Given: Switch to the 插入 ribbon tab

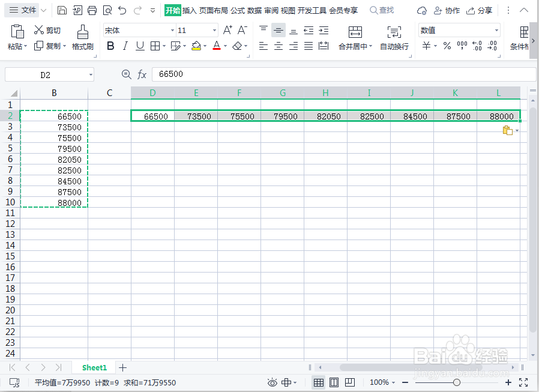Looking at the screenshot, I should (x=191, y=10).
